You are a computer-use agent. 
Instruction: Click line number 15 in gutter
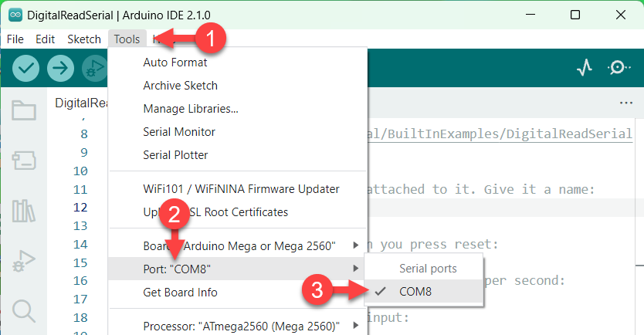80,262
